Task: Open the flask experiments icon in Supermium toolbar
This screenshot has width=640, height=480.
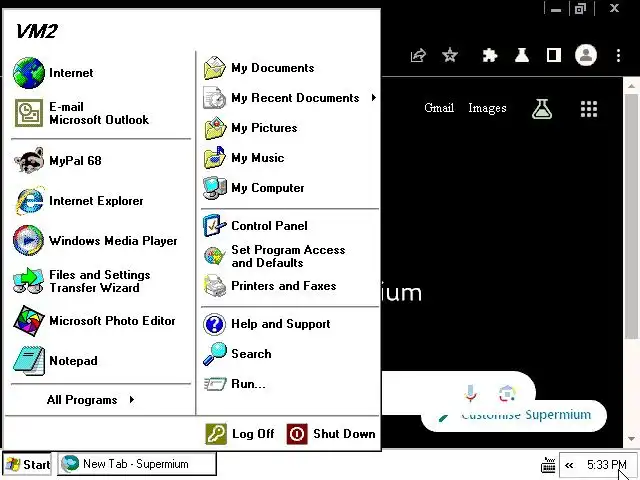Action: (x=522, y=55)
